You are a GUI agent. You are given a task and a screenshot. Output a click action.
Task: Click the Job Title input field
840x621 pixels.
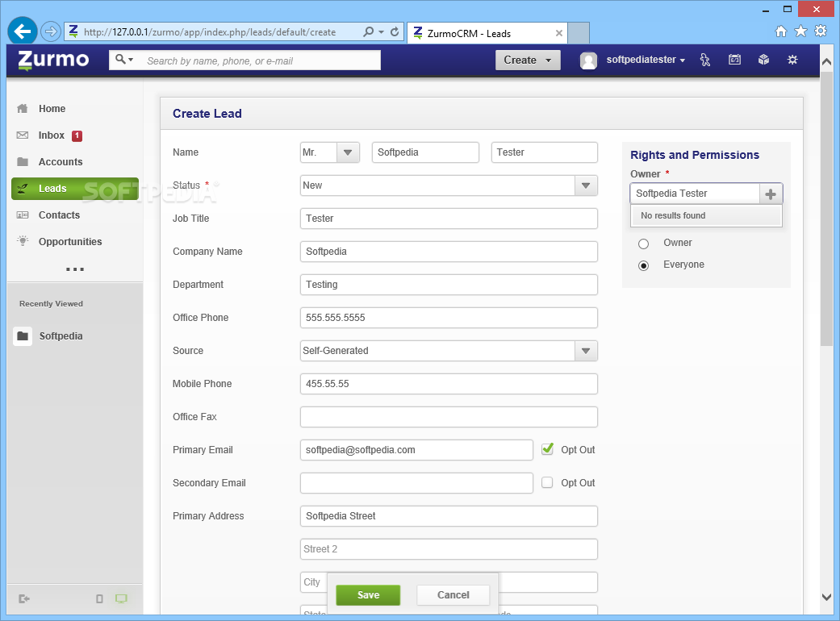pos(449,219)
